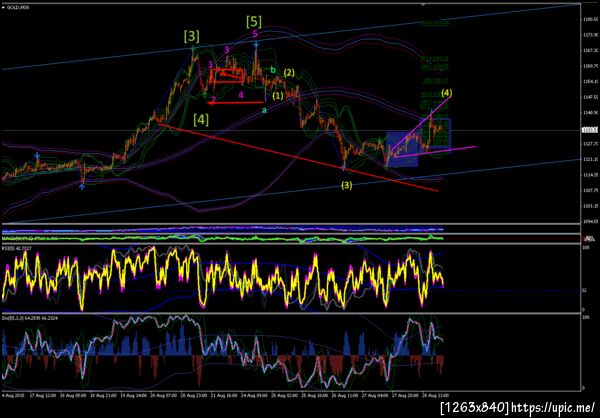The width and height of the screenshot is (600, 418).
Task: Select the yellow (1) wave label
Action: [277, 95]
